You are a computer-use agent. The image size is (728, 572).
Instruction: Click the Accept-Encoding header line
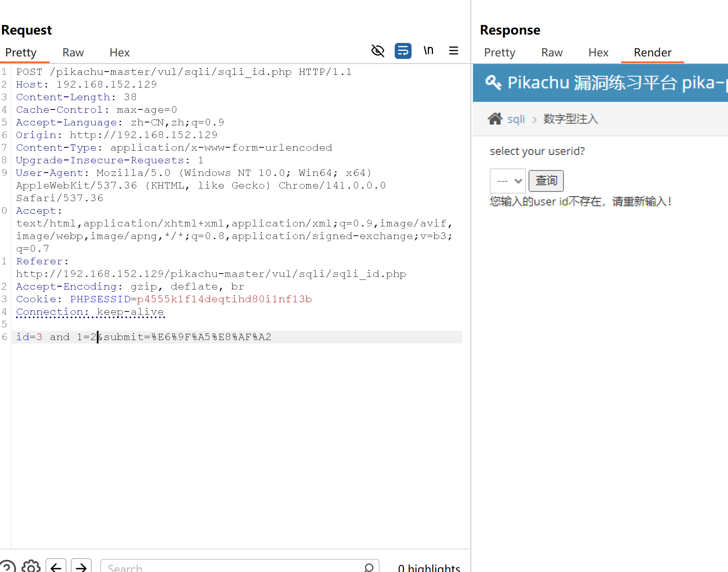pos(130,287)
